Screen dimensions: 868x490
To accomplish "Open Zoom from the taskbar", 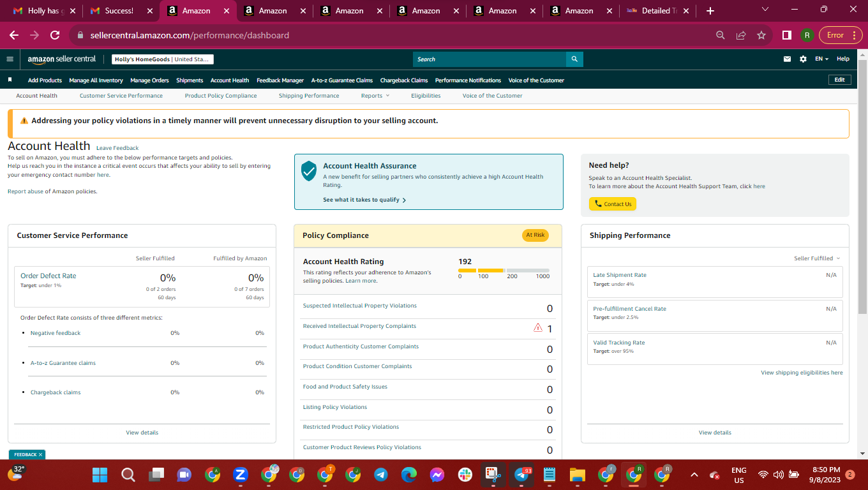I will pos(241,475).
